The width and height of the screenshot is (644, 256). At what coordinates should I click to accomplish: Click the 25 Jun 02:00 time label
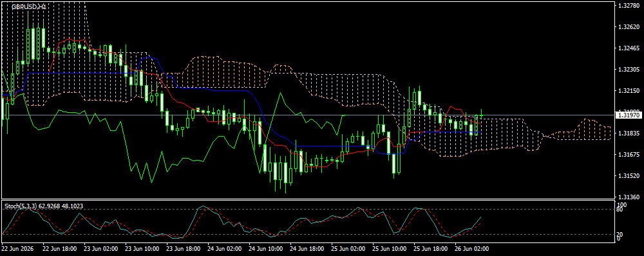348,249
